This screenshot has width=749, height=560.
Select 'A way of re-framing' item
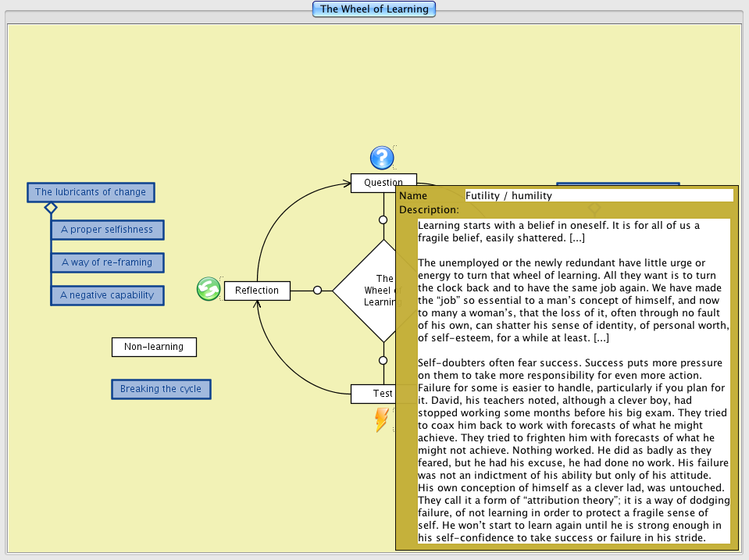[x=107, y=262]
